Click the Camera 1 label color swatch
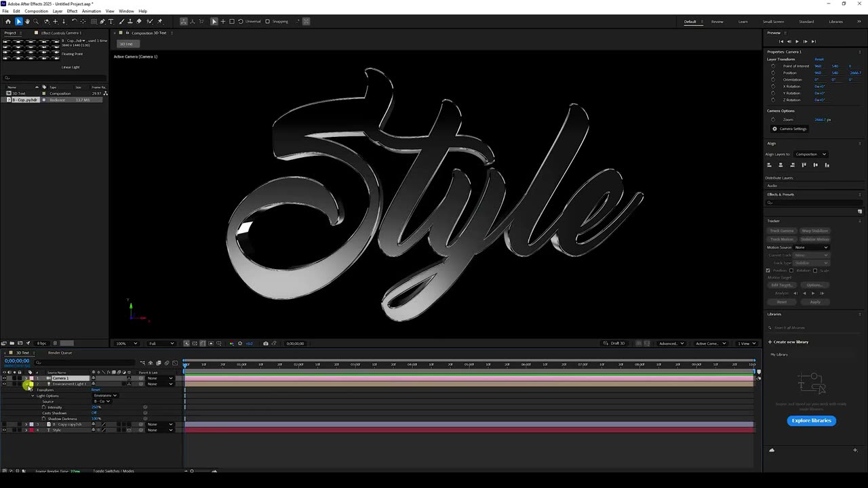This screenshot has height=488, width=868. (x=31, y=378)
